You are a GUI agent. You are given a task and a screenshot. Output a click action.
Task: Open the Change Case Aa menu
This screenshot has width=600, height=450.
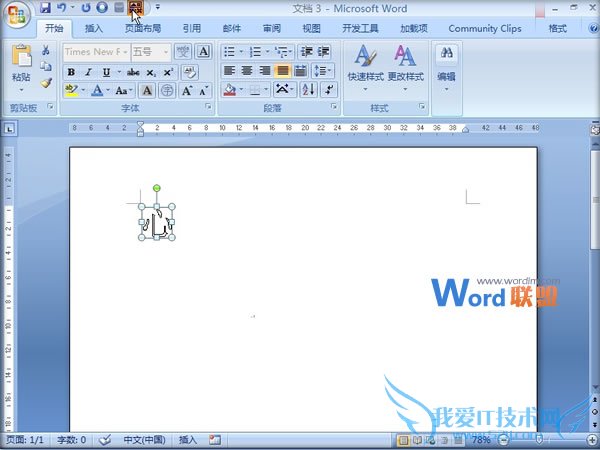click(123, 91)
